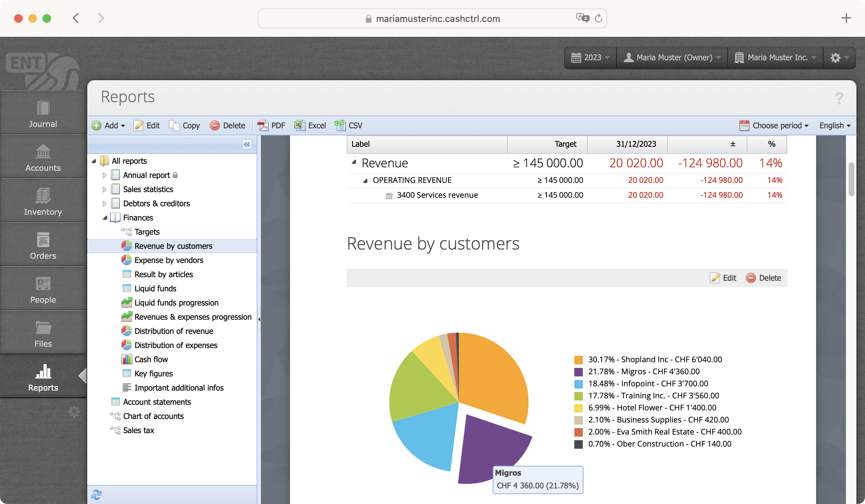
Task: Select the Expense by vendors report
Action: pyautogui.click(x=169, y=260)
